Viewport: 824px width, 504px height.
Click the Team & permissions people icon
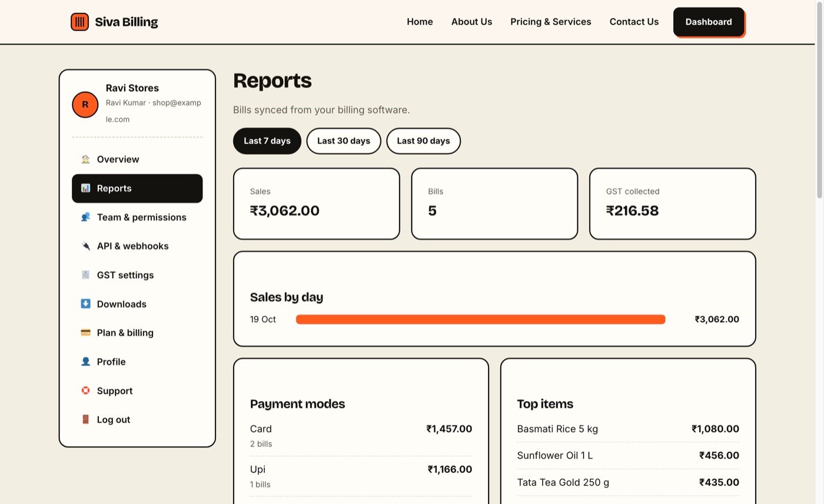pyautogui.click(x=85, y=217)
